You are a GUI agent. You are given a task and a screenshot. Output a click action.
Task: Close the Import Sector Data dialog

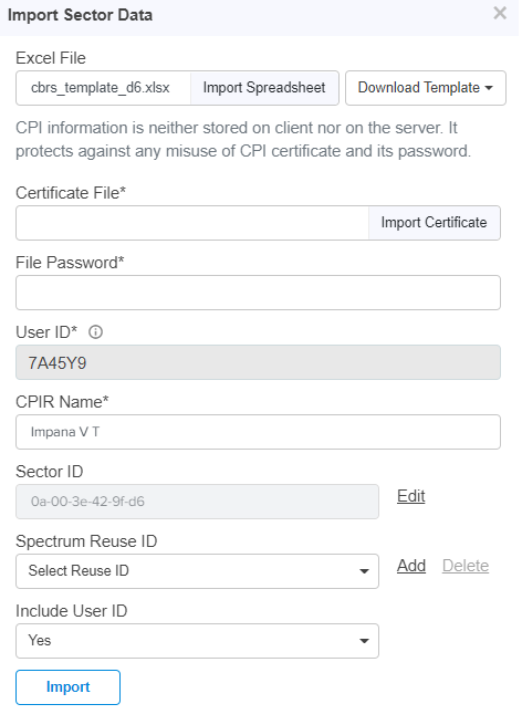[500, 13]
